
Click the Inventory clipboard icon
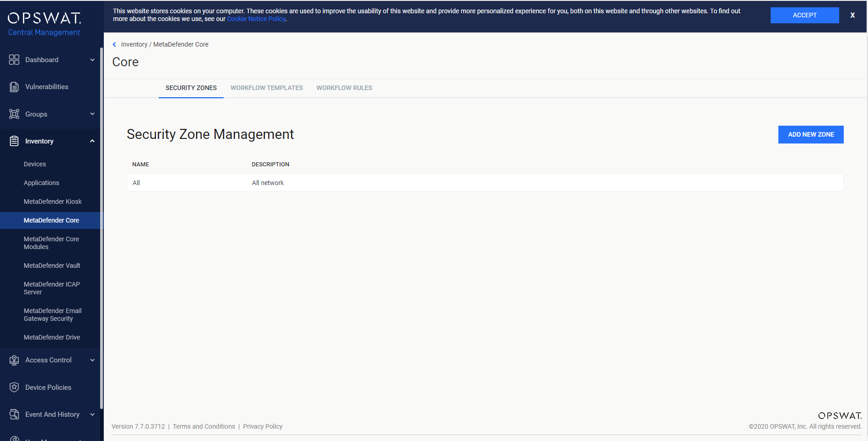tap(14, 141)
